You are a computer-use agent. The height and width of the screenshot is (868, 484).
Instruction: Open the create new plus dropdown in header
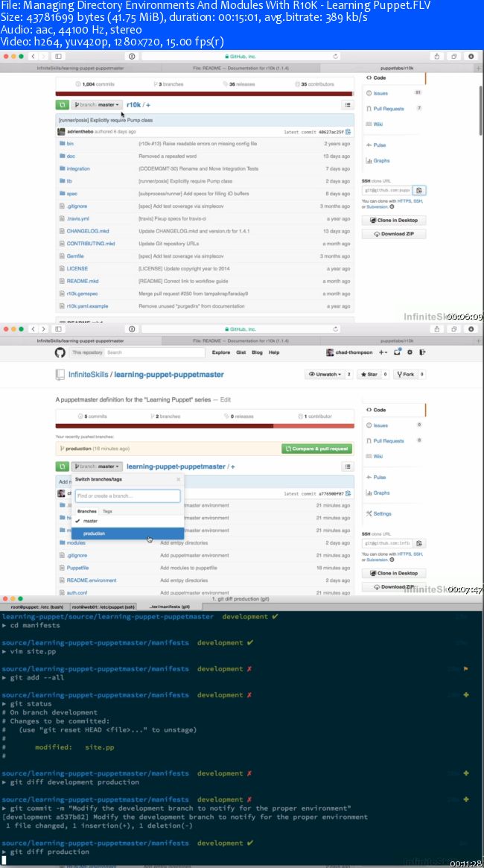click(x=383, y=352)
